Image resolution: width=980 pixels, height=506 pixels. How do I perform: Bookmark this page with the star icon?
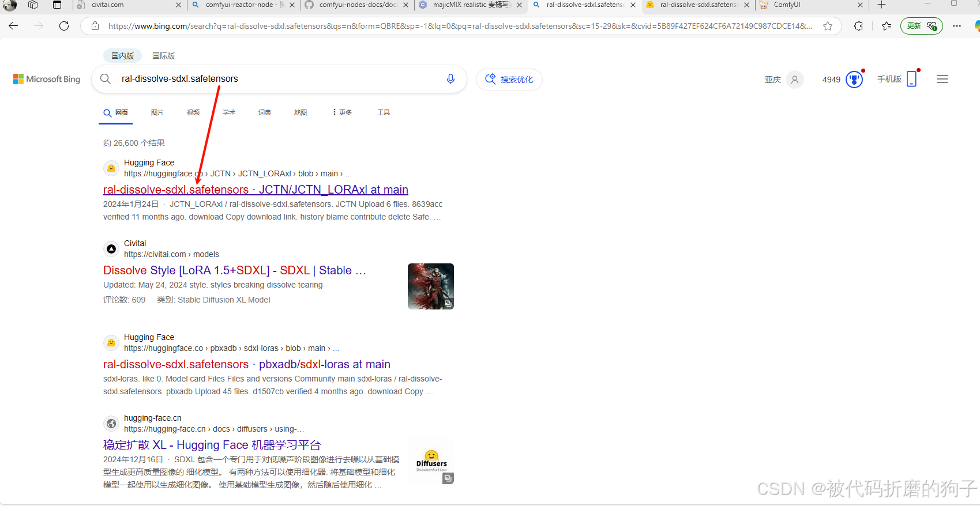coord(828,26)
